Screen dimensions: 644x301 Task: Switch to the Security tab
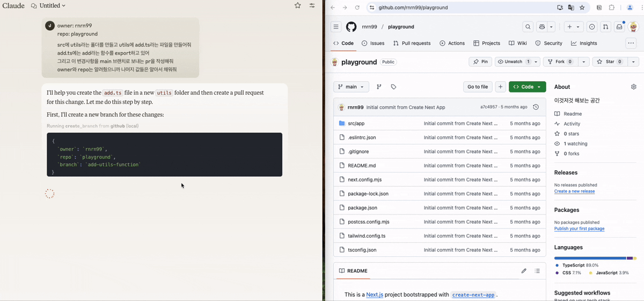548,43
